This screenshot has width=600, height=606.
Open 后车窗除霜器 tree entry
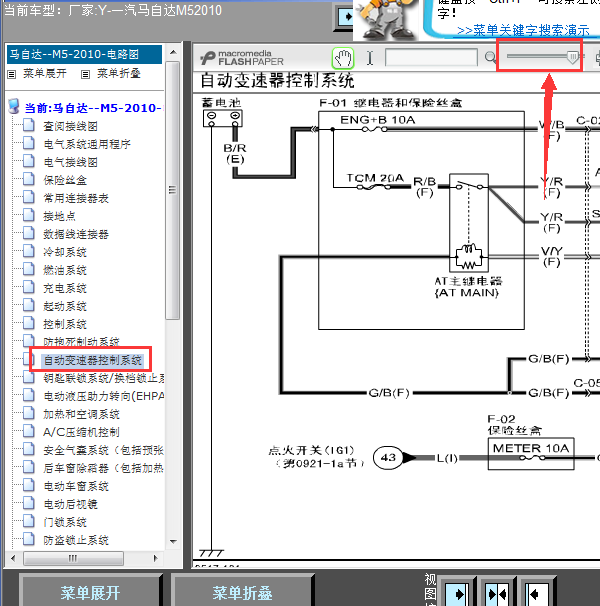coord(104,468)
